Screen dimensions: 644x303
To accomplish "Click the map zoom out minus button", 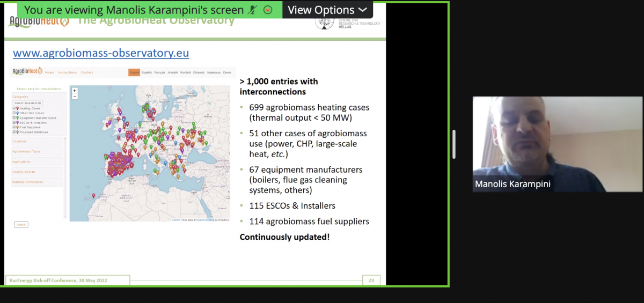I will click(75, 97).
